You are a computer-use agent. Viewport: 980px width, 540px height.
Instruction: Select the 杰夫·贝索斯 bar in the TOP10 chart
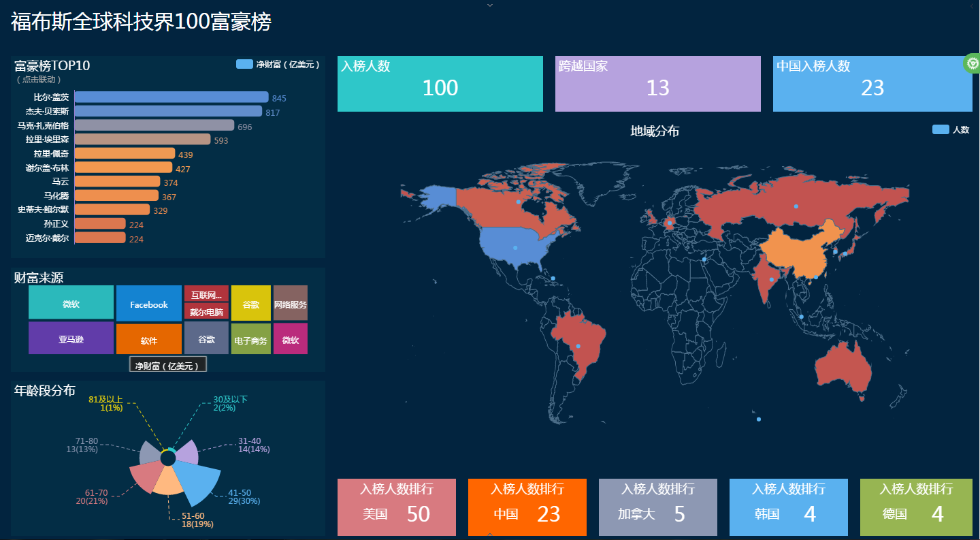[168, 111]
